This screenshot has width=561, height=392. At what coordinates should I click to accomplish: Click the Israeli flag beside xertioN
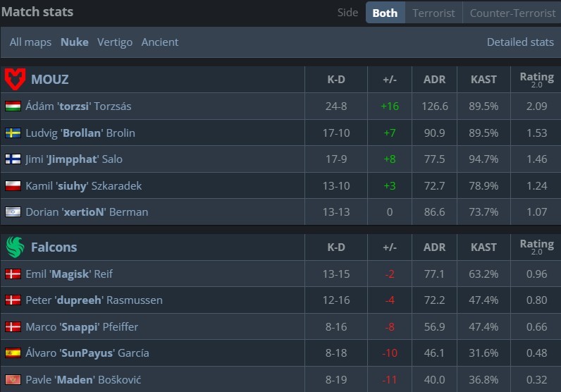[x=13, y=212]
